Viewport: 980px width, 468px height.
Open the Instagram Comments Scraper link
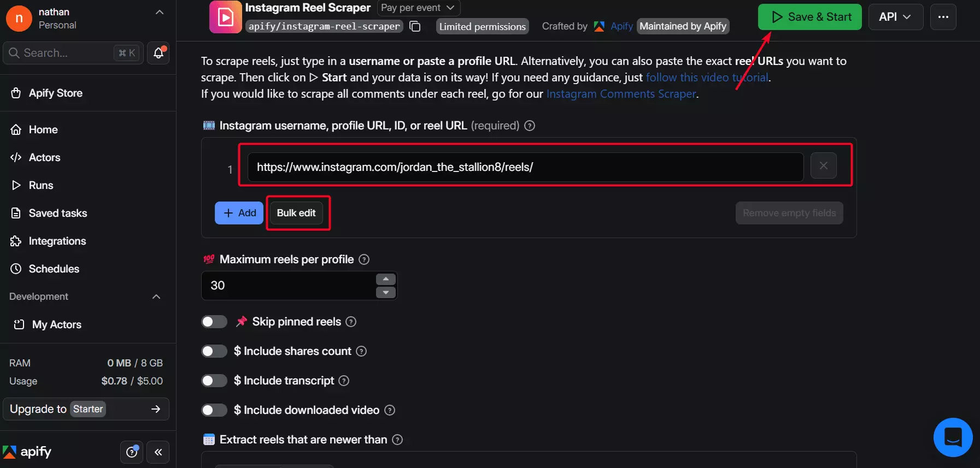click(x=621, y=94)
